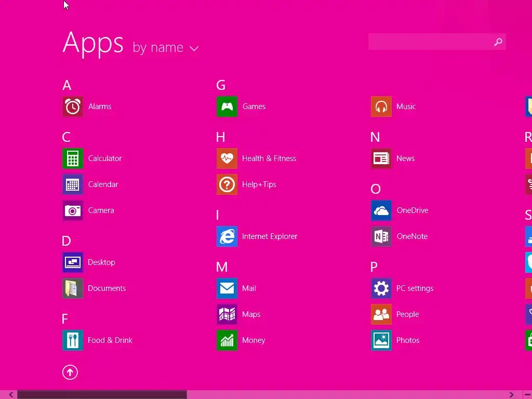Open the Maps app icon
This screenshot has height=399, width=532.
pyautogui.click(x=227, y=314)
